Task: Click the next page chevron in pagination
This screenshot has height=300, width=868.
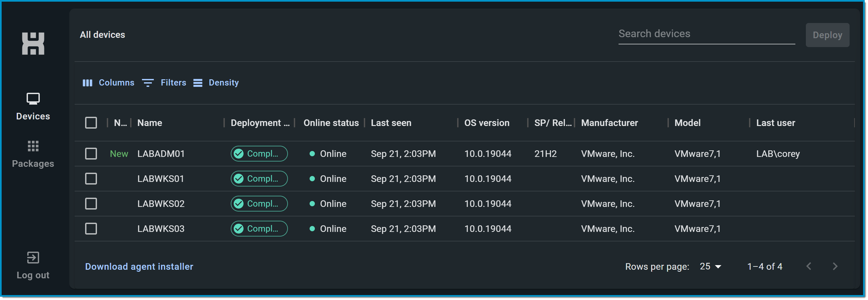Action: pos(835,266)
